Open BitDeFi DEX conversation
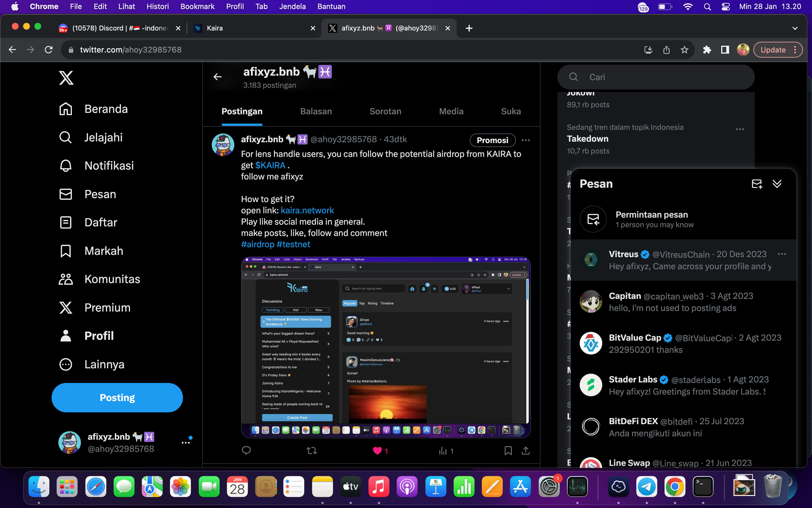 (683, 427)
